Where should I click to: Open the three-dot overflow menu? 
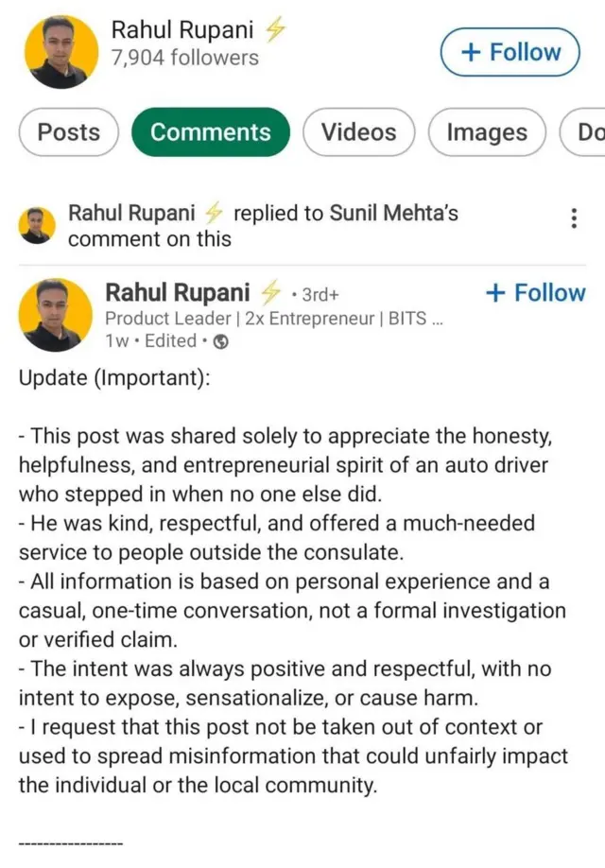pos(574,219)
